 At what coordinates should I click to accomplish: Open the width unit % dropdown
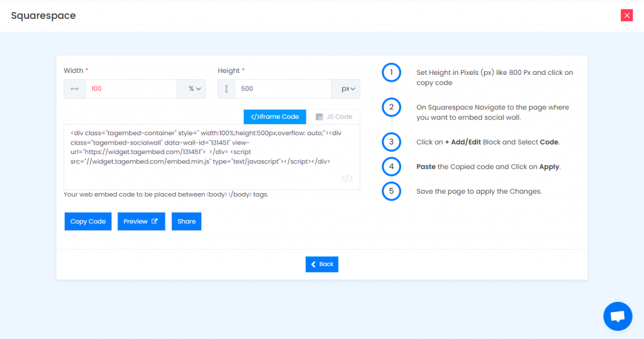(191, 89)
